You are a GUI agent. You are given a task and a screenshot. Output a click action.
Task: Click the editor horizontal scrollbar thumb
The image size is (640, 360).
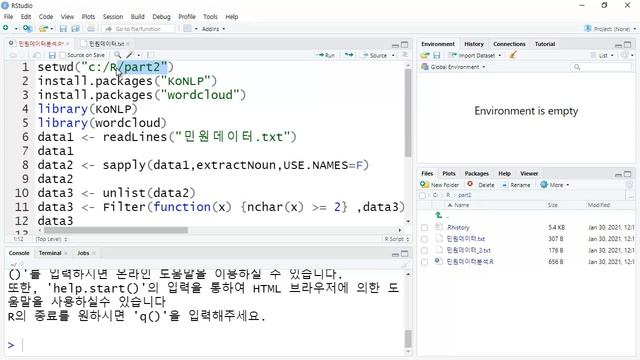(116, 230)
